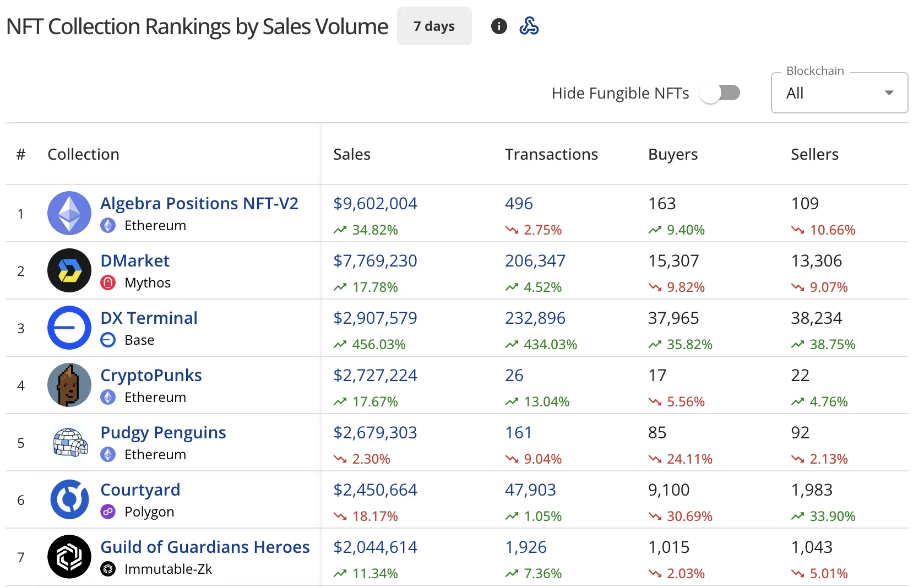Click the Sales column header
924x587 pixels.
coord(351,154)
